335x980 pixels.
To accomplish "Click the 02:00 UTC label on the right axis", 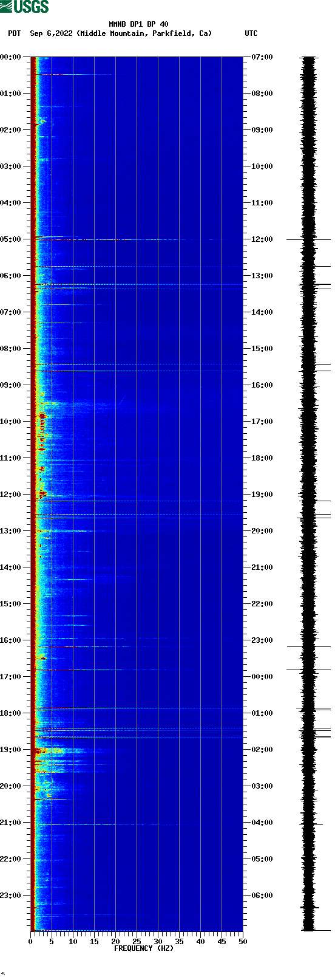I will 262,750.
